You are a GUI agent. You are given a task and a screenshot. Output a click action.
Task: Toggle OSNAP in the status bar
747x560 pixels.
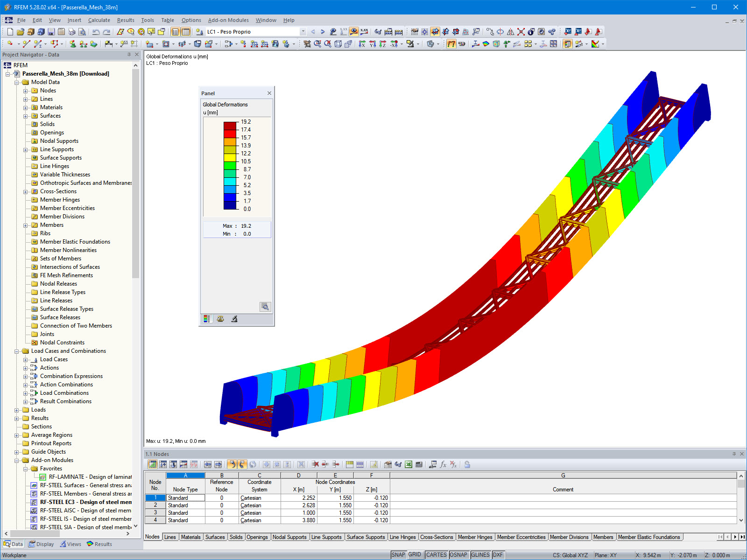click(x=458, y=555)
